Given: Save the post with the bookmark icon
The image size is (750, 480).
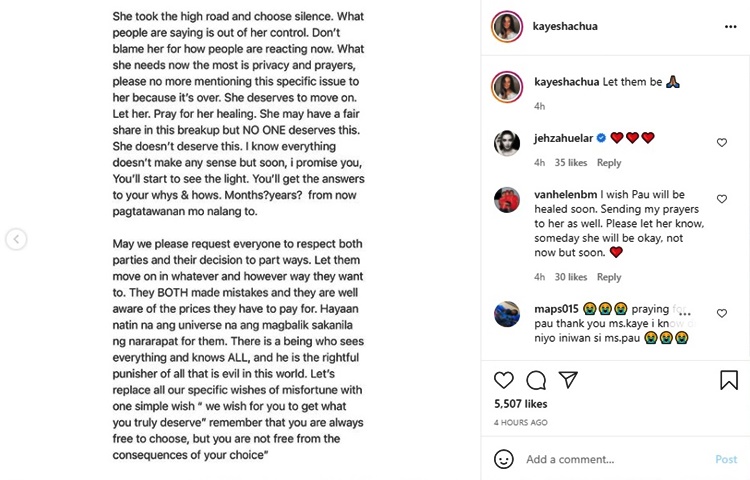Looking at the screenshot, I should click(728, 380).
